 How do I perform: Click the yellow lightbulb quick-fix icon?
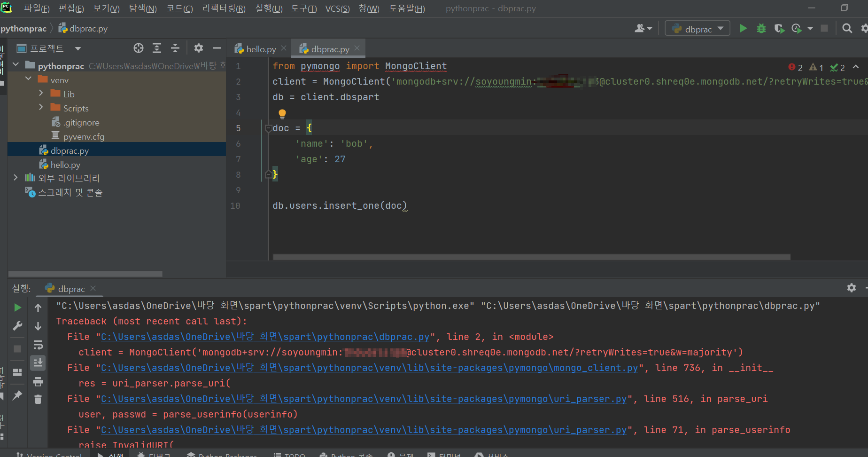(x=282, y=113)
